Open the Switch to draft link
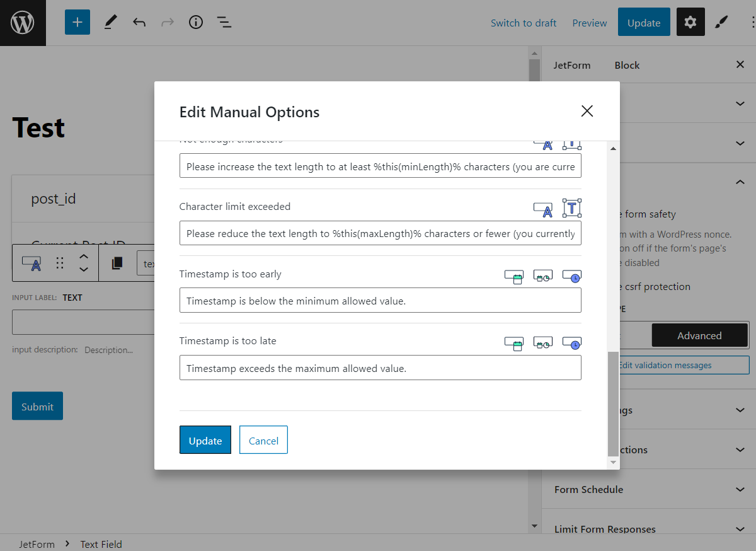This screenshot has height=551, width=756. [524, 22]
